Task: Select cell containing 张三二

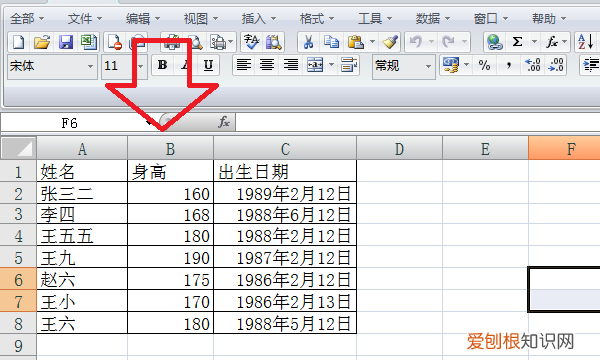Action: (x=82, y=193)
